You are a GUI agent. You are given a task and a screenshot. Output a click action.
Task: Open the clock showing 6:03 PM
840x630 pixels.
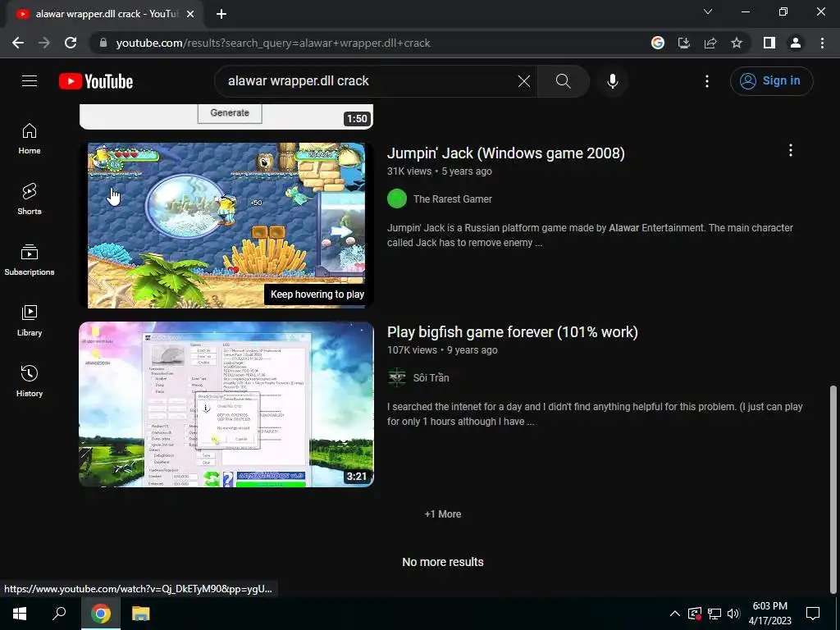point(769,614)
